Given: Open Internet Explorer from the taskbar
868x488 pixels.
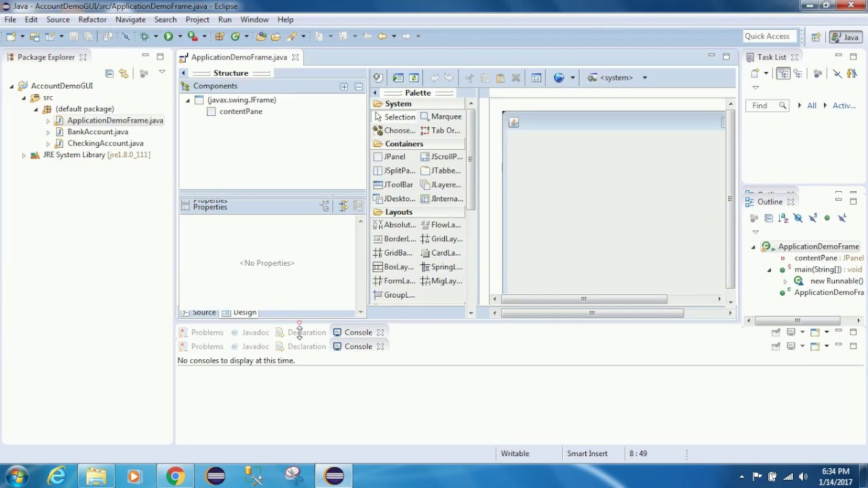Looking at the screenshot, I should pyautogui.click(x=56, y=476).
